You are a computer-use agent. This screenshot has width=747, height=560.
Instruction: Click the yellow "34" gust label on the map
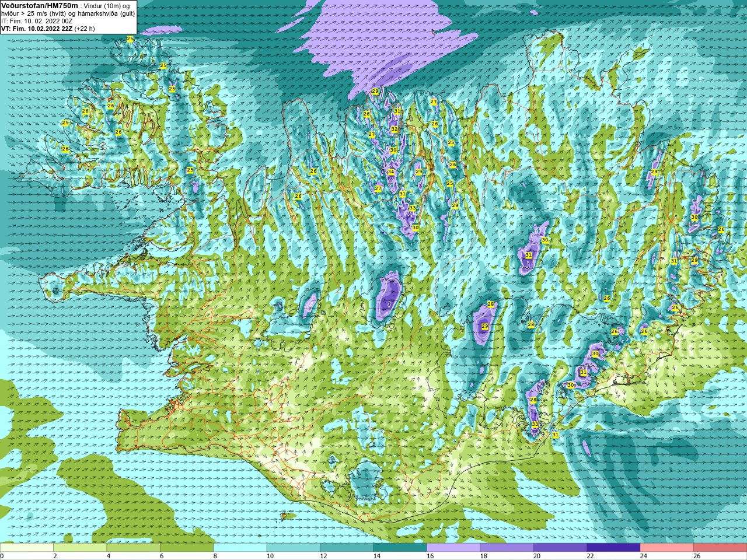(x=391, y=172)
